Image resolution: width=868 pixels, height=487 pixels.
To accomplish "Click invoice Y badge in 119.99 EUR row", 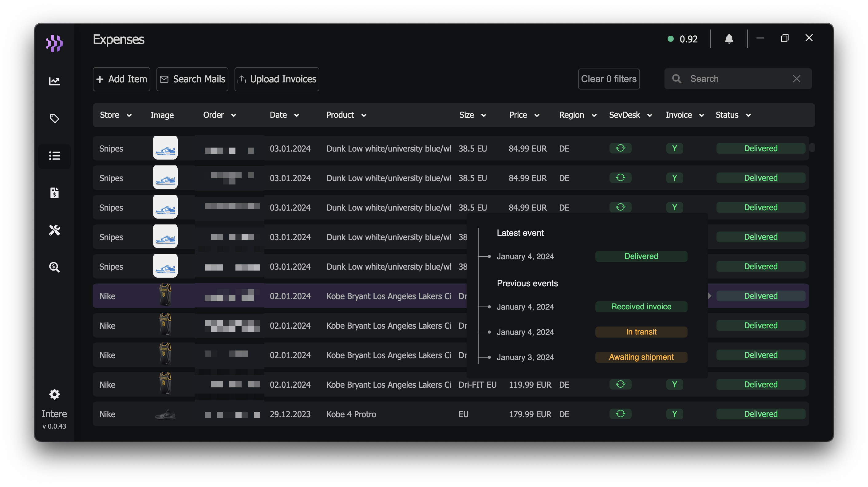I will coord(675,385).
